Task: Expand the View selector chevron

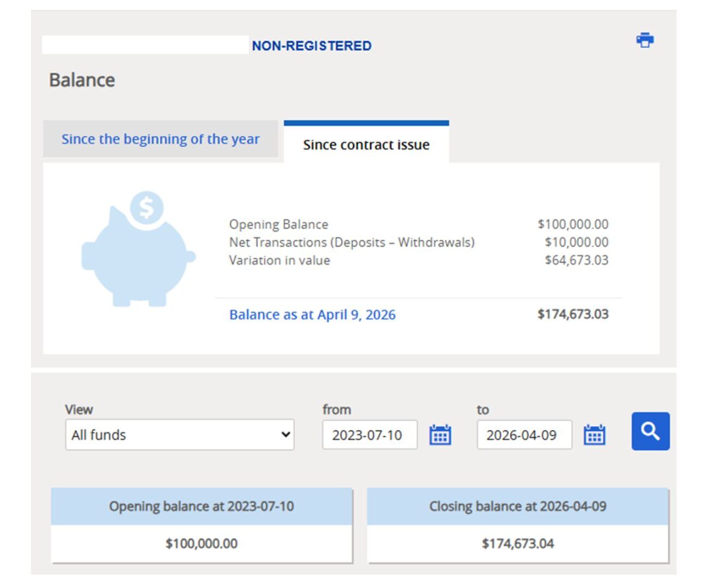Action: tap(285, 434)
